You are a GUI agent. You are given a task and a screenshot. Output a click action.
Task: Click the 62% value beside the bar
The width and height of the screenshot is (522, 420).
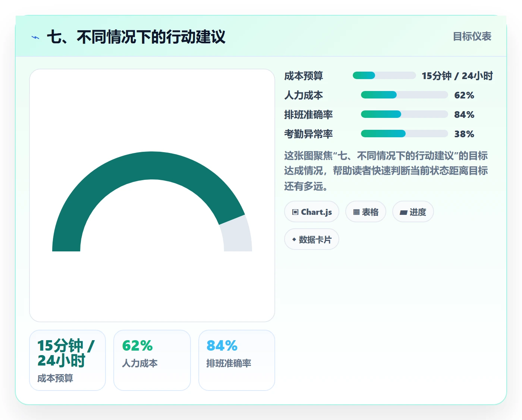coord(464,95)
